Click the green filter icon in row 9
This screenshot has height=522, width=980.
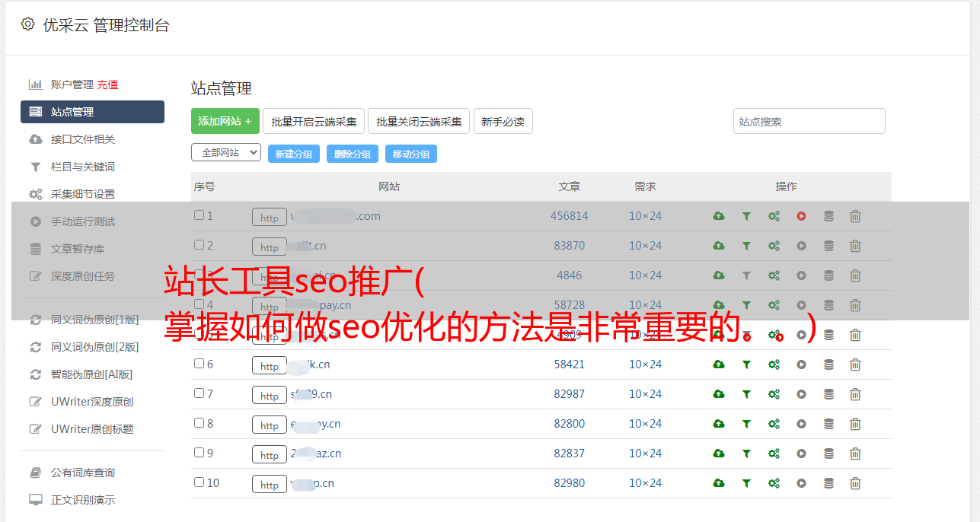tap(746, 454)
